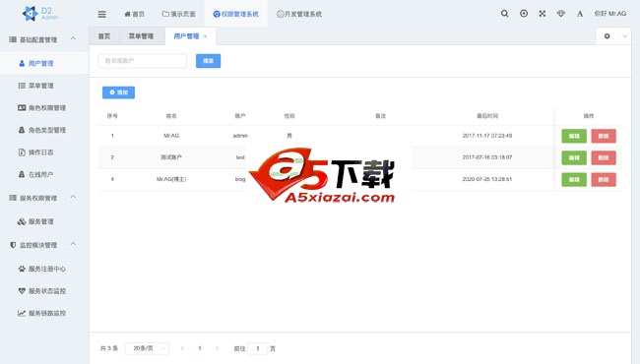The image size is (640, 364).
Task: Click the blue 添加 add button
Action: click(x=118, y=92)
